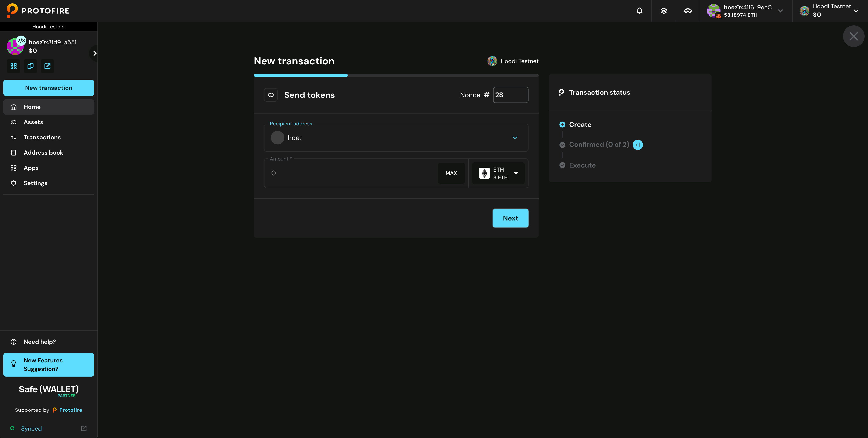Viewport: 868px width, 438px height.
Task: Click MAX to fill the amount
Action: (451, 173)
